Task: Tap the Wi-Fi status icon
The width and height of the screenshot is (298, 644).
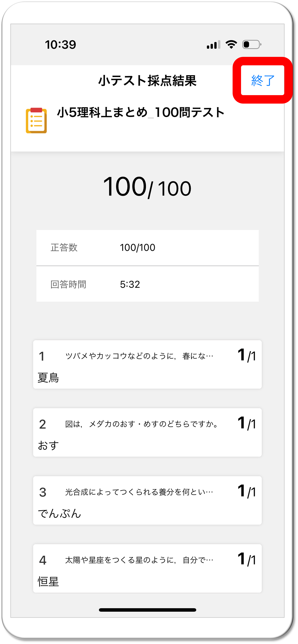Action: 231,45
